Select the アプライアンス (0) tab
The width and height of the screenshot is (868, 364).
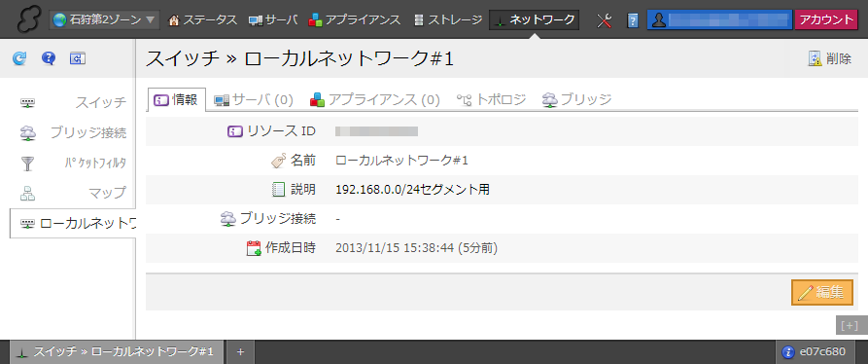pyautogui.click(x=375, y=99)
